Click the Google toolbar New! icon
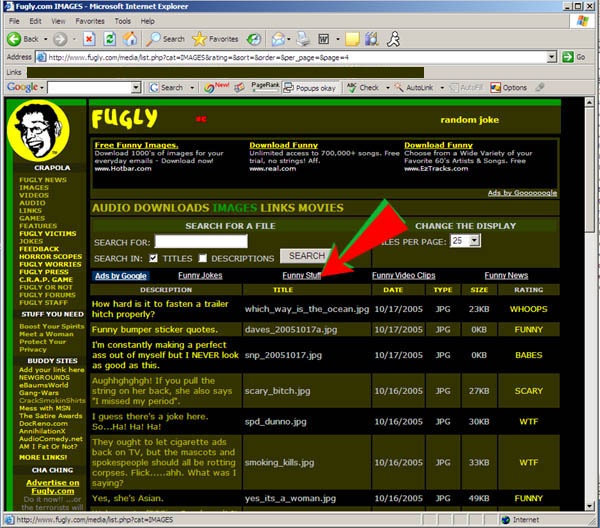The height and width of the screenshot is (528, 600). [x=216, y=87]
